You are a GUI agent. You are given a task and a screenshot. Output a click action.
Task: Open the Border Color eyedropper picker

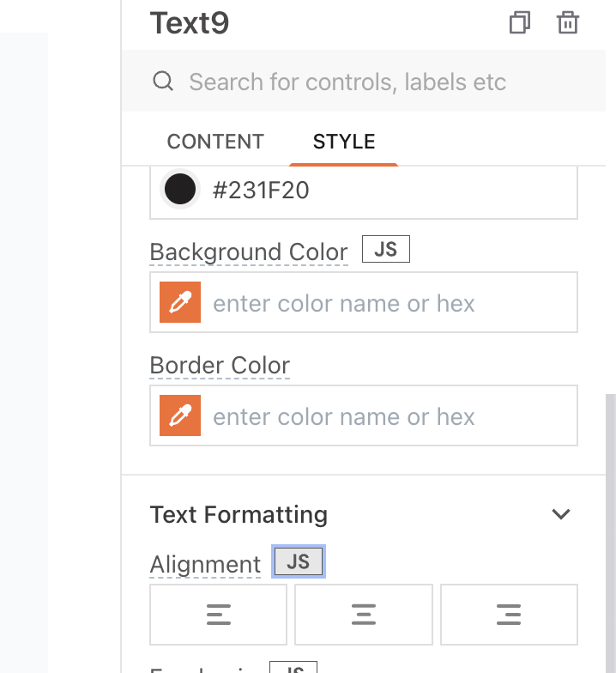coord(180,416)
